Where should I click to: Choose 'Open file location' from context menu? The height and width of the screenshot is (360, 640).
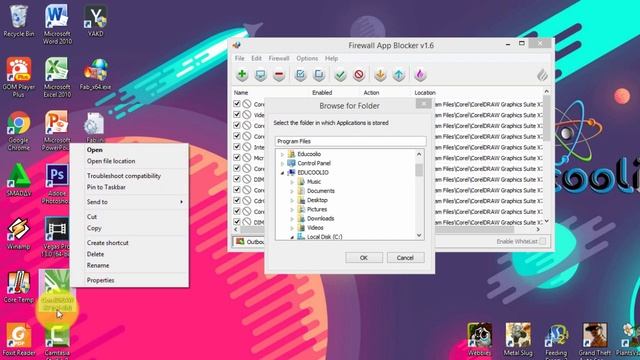(x=111, y=161)
